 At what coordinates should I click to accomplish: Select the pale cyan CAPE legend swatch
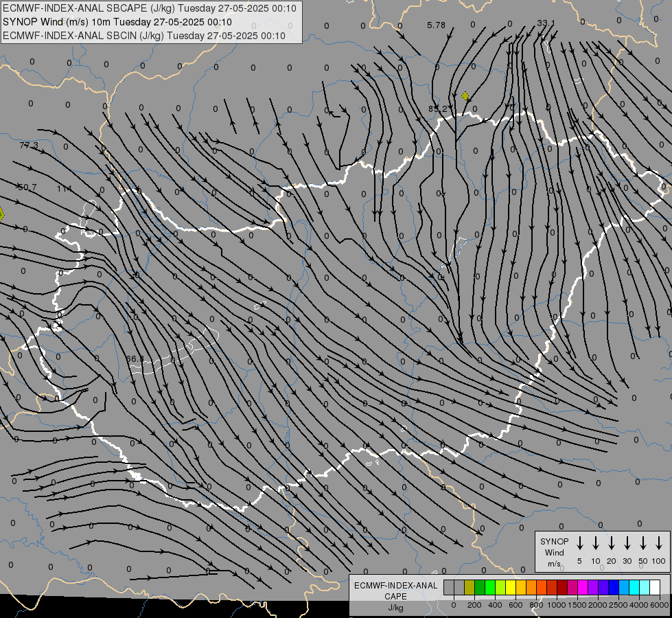(645, 587)
